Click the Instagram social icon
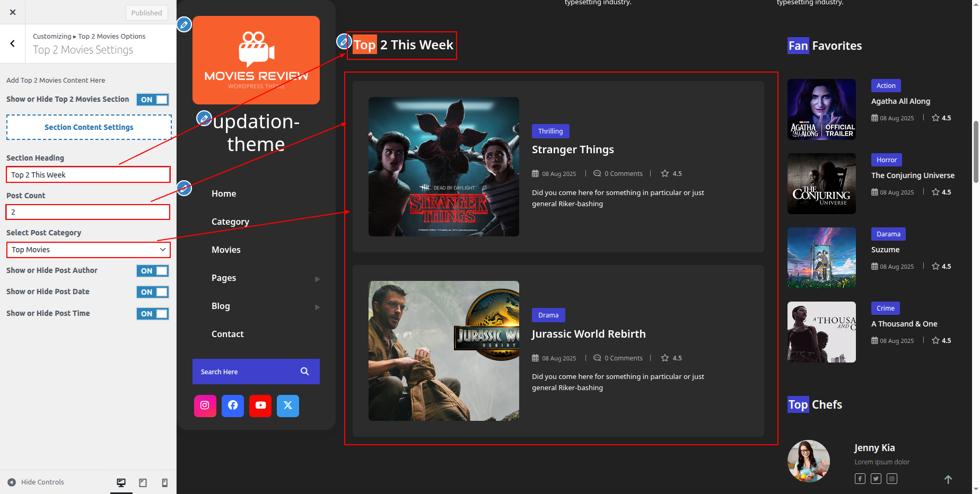 click(x=205, y=405)
